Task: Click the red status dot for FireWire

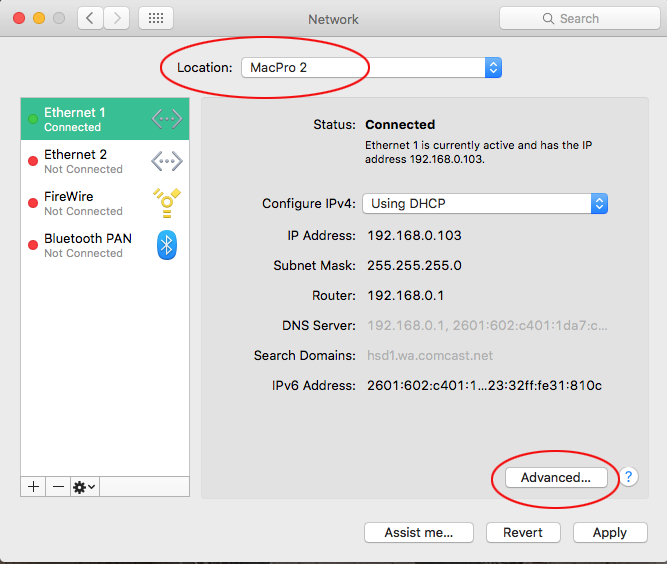Action: coord(33,203)
